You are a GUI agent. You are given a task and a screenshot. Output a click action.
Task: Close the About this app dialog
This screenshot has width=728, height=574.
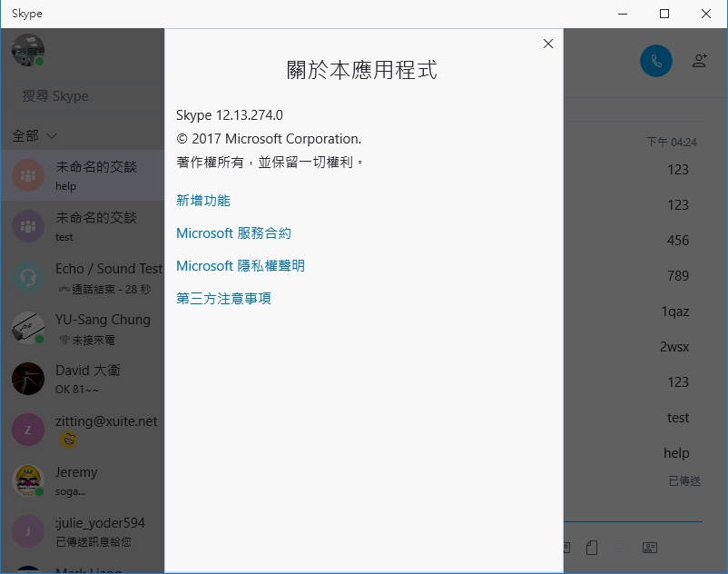[x=548, y=44]
